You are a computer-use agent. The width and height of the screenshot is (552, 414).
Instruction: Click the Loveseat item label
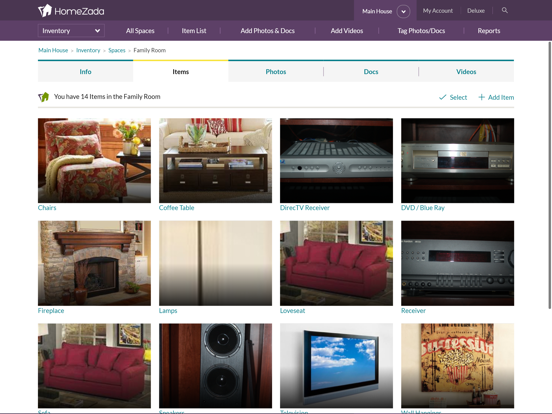293,310
